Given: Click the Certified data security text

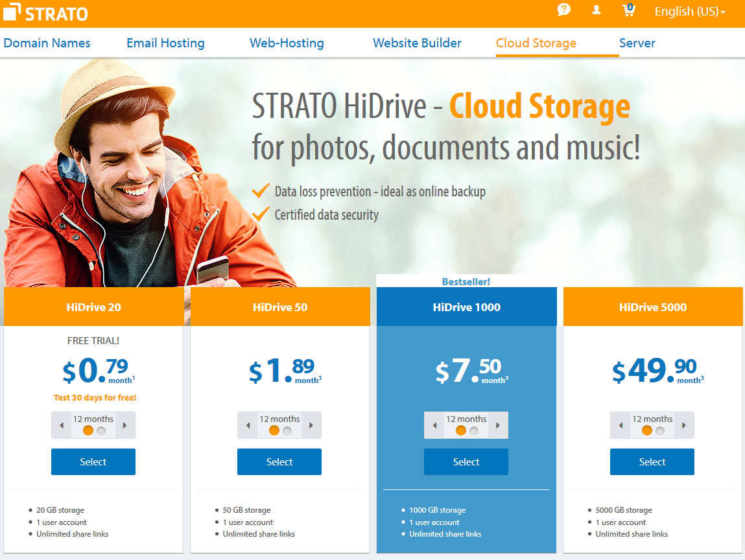Looking at the screenshot, I should coord(326,215).
